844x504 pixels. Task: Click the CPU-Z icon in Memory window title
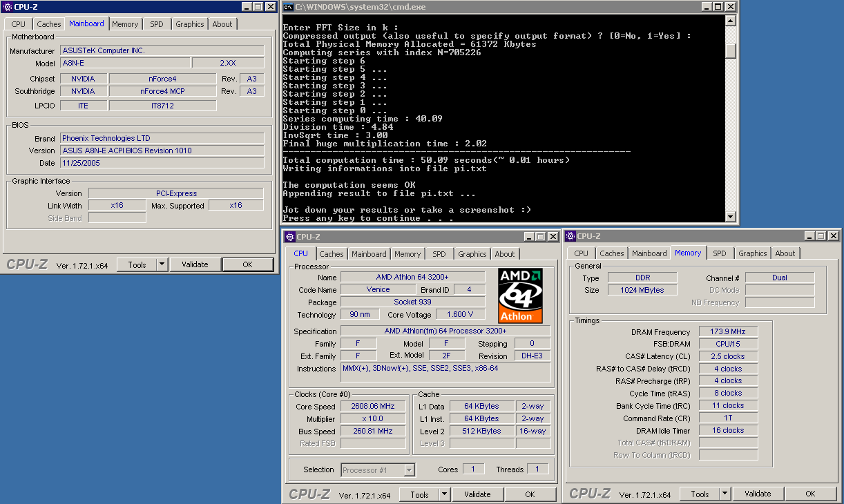[x=570, y=236]
